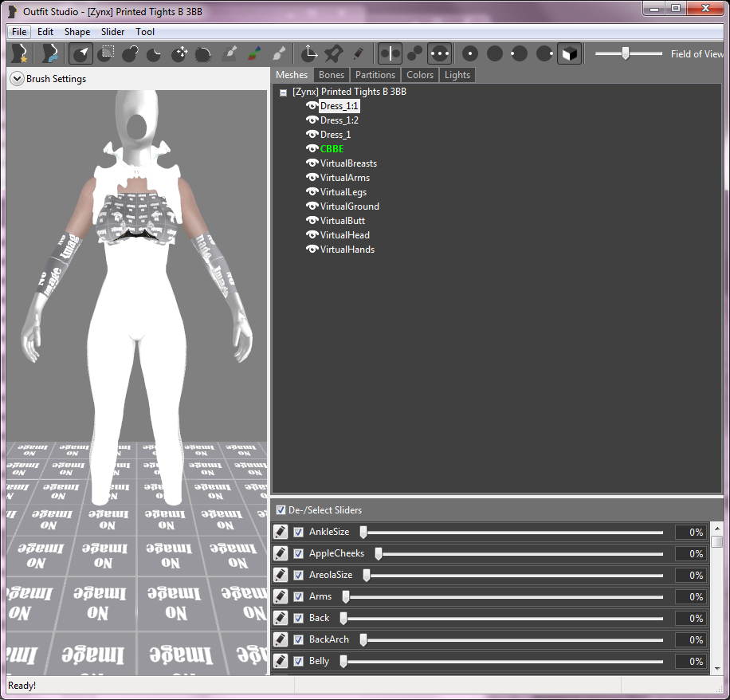Click the Back slider track

pos(501,618)
